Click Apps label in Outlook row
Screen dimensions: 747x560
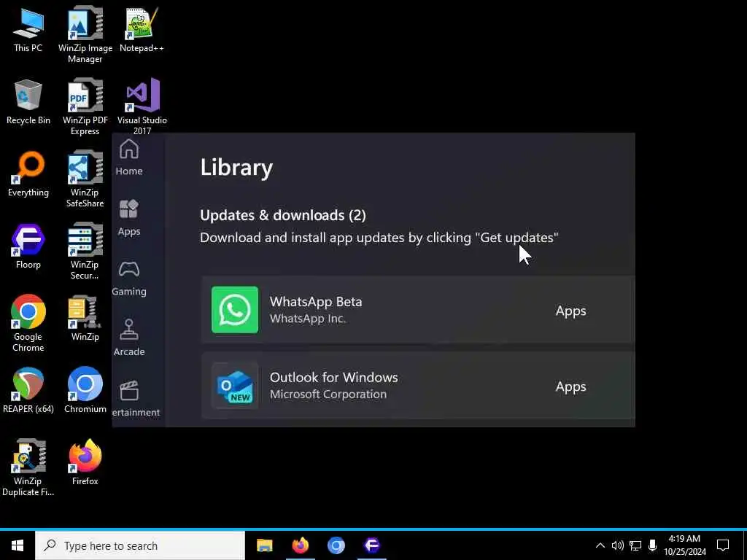570,386
